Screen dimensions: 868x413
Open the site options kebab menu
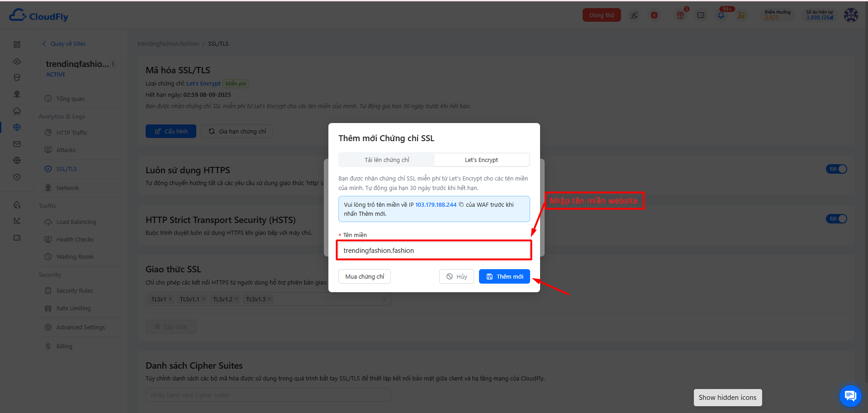pos(113,64)
